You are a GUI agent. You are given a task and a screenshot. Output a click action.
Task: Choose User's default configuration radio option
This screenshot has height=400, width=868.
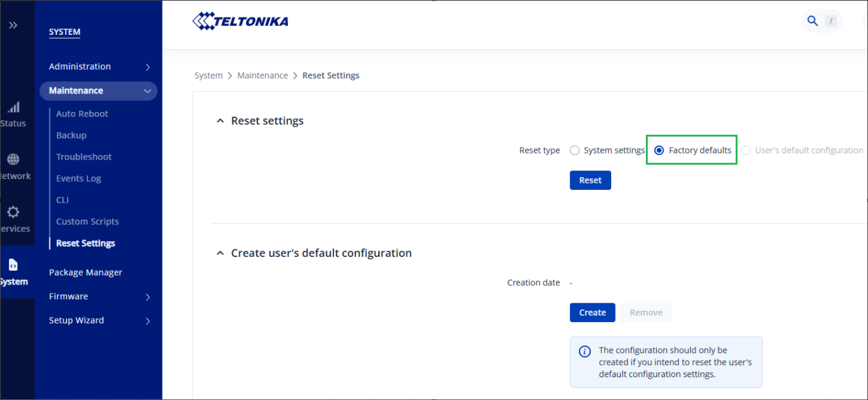746,151
